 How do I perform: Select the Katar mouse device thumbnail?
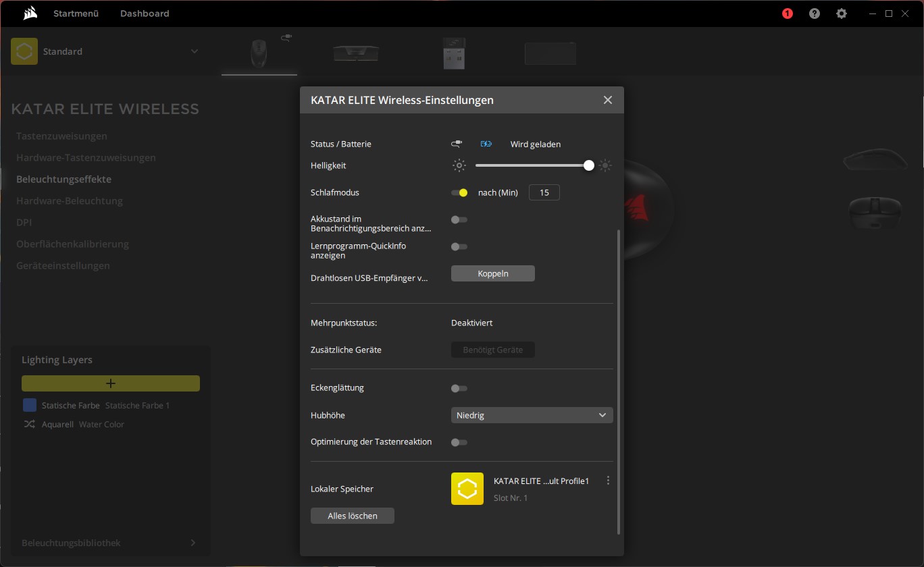pos(259,53)
